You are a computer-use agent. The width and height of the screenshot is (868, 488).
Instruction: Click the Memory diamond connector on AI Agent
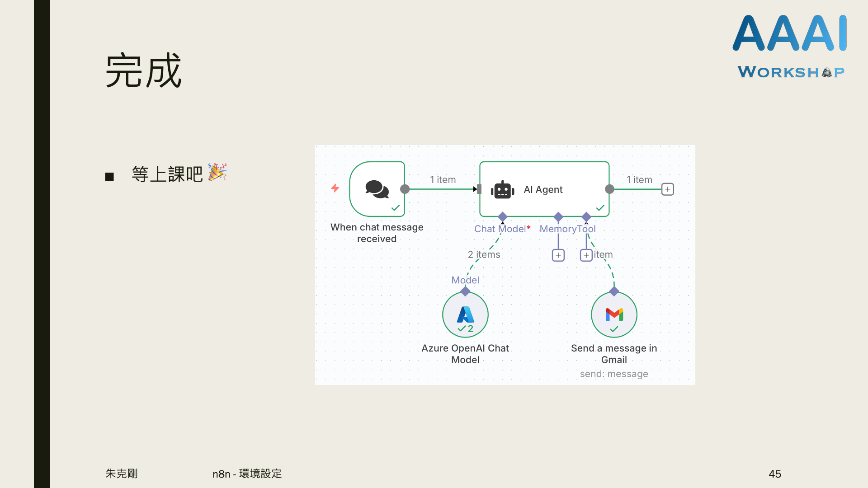click(x=558, y=216)
